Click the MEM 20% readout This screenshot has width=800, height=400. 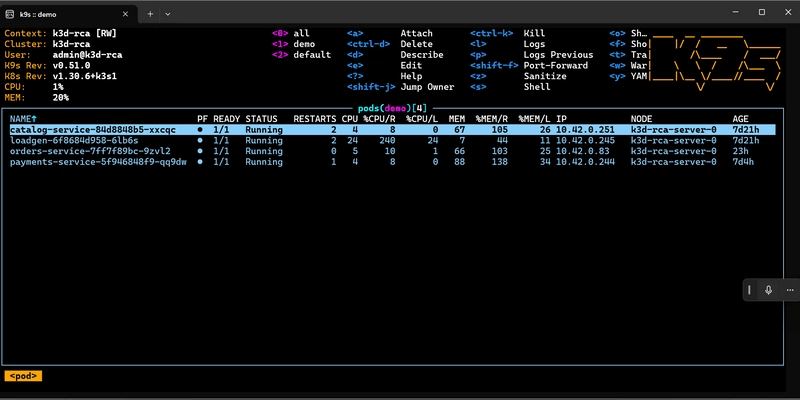click(x=37, y=97)
